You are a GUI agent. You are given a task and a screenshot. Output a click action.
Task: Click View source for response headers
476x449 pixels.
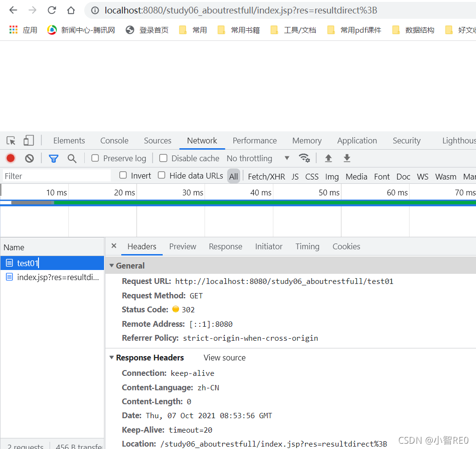pos(225,358)
